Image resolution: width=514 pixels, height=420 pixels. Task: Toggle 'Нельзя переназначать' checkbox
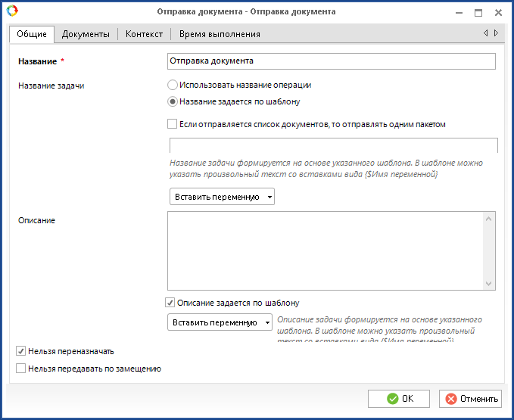coord(21,351)
